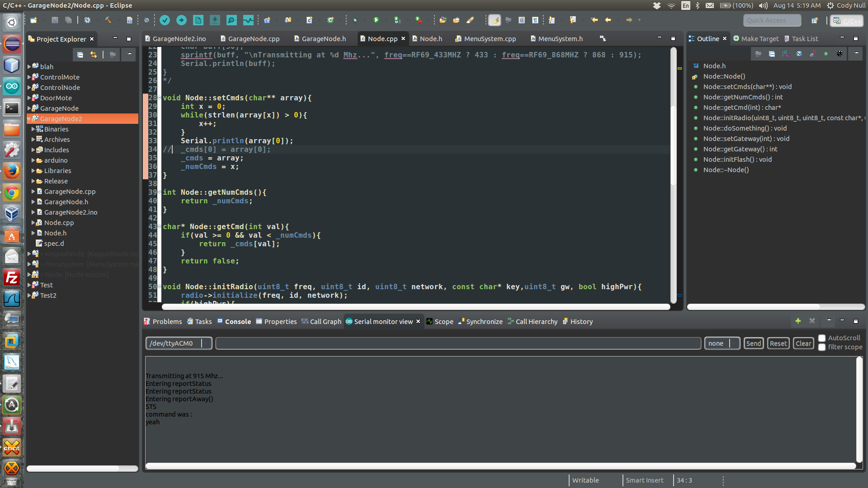868x488 pixels.
Task: Open Project Explorer view menu dropdown arrow
Action: [x=129, y=55]
